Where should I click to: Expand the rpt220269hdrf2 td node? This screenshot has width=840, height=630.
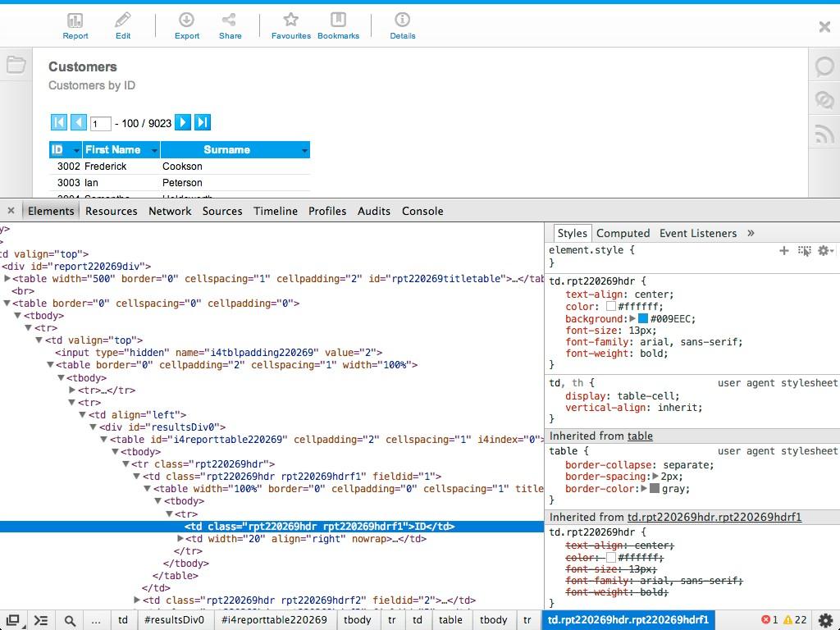point(137,600)
